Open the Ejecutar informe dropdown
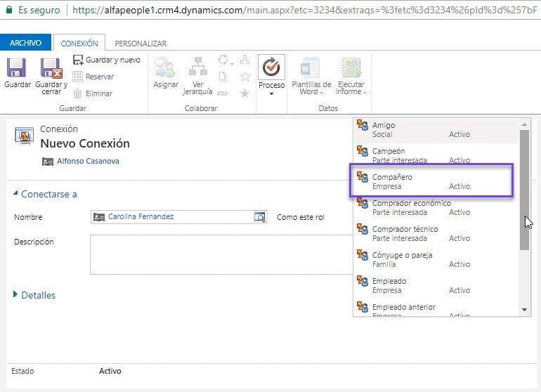This screenshot has width=541, height=392. coord(365,93)
